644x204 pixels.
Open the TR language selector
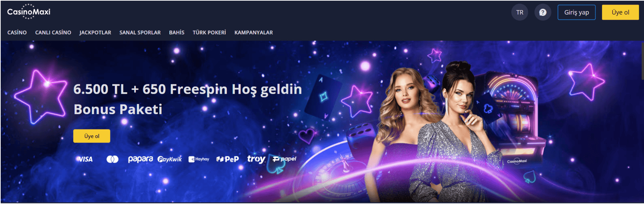point(520,12)
